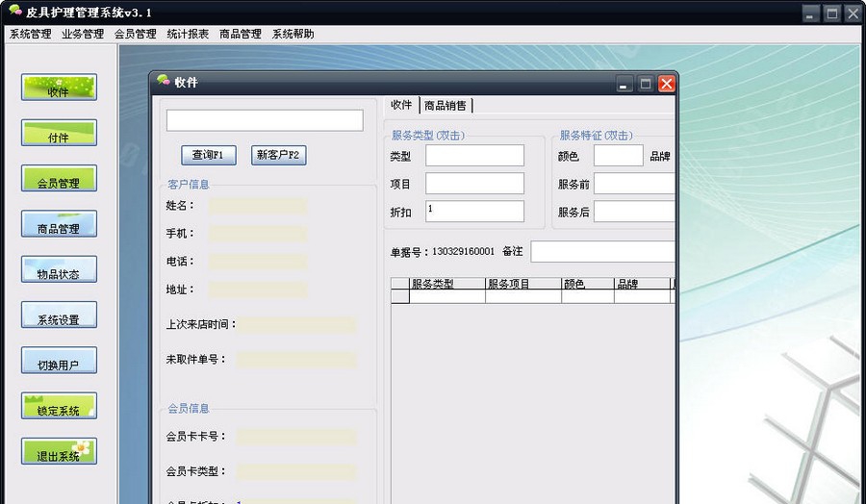This screenshot has height=504, width=866.
Task: Select the 电话 display field
Action: point(257,262)
